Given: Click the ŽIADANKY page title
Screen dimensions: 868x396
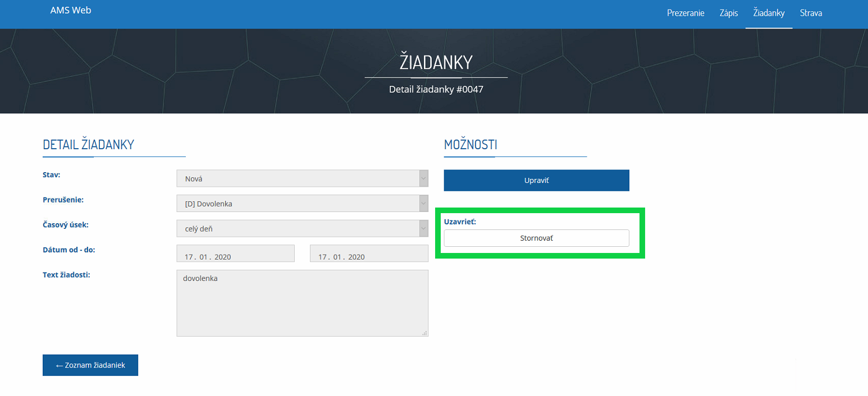Looking at the screenshot, I should coord(436,62).
